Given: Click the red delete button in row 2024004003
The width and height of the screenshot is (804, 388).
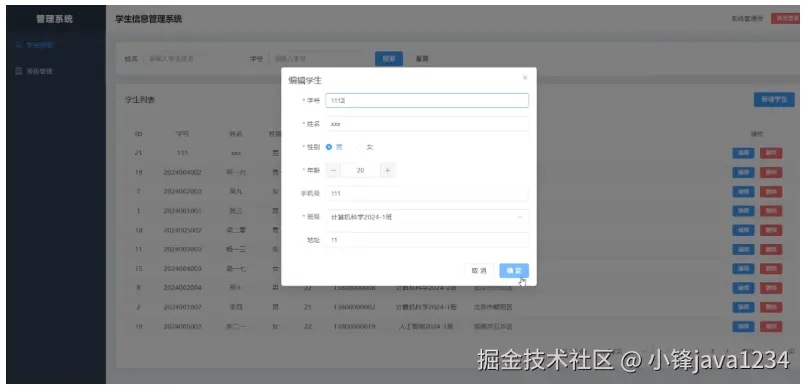Looking at the screenshot, I should [x=771, y=269].
